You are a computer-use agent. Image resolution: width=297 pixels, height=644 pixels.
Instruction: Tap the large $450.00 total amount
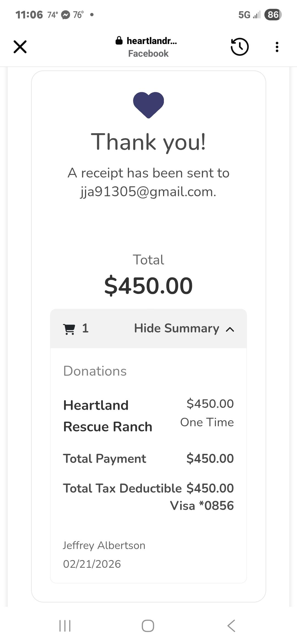(148, 286)
